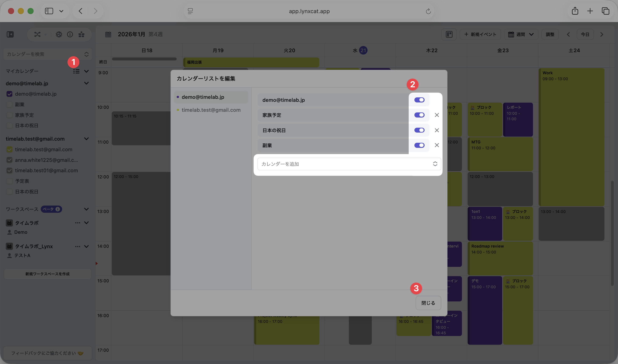Click the 閉じる button

click(428, 303)
